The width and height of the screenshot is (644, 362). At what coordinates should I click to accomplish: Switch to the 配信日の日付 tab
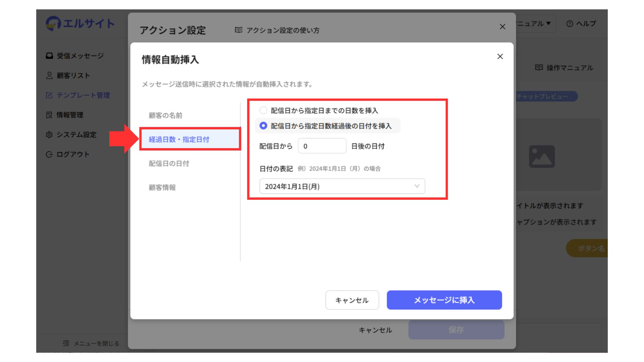click(x=169, y=164)
